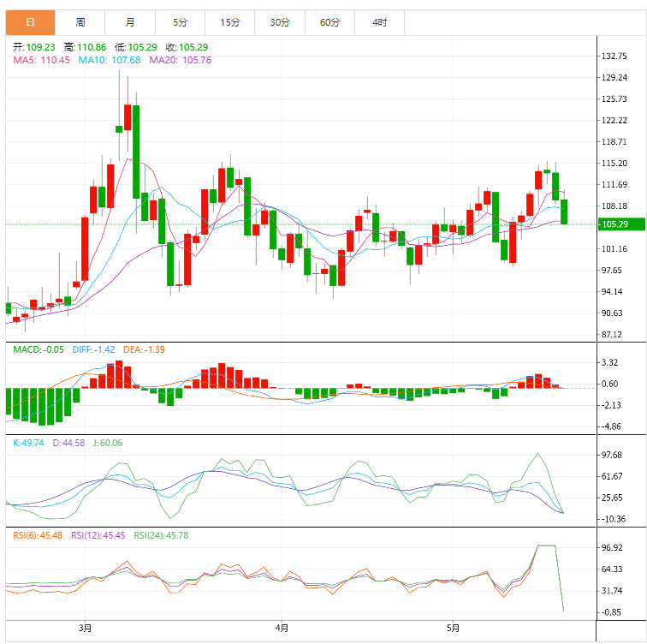Open the 15分 interval tab

click(230, 23)
